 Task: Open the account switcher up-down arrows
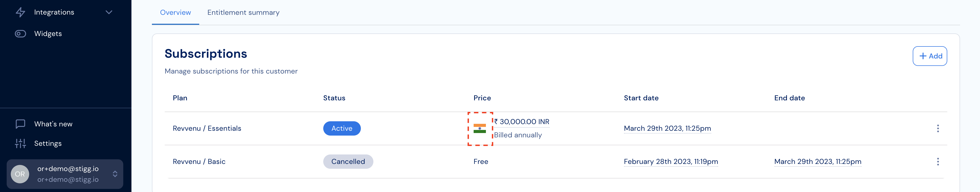coord(115,174)
